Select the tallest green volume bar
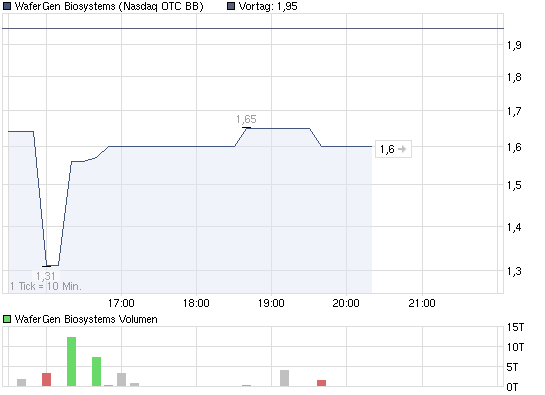This screenshot has height=395, width=545. [71, 361]
